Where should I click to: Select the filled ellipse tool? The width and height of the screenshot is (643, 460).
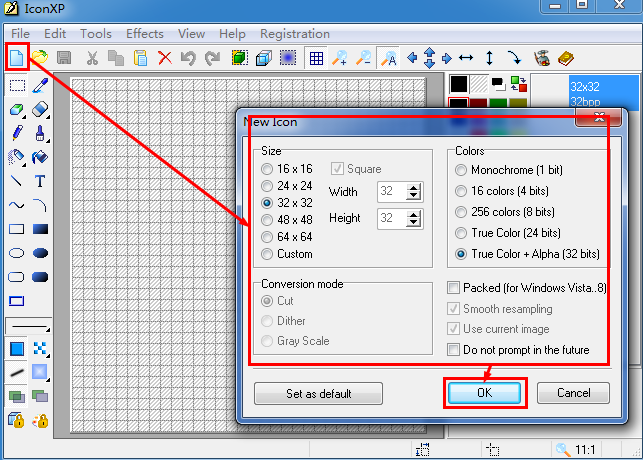(40, 253)
